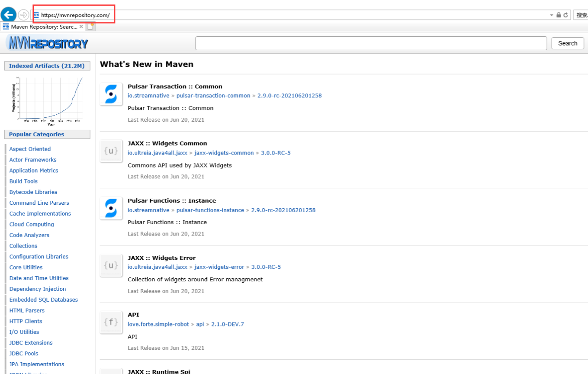Screen dimensions: 588x374
Task: Open the JPA Implementations category
Action: click(x=37, y=364)
